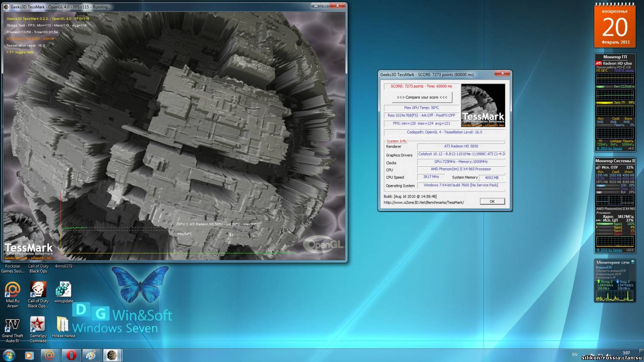The image size is (644, 362).
Task: Open the Igogo link in Монитор ГП gadget
Action: 609,149
